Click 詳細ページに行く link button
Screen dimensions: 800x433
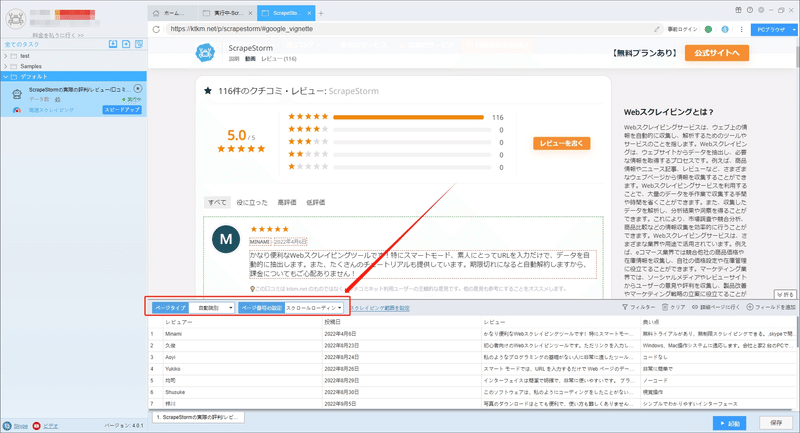click(x=716, y=307)
